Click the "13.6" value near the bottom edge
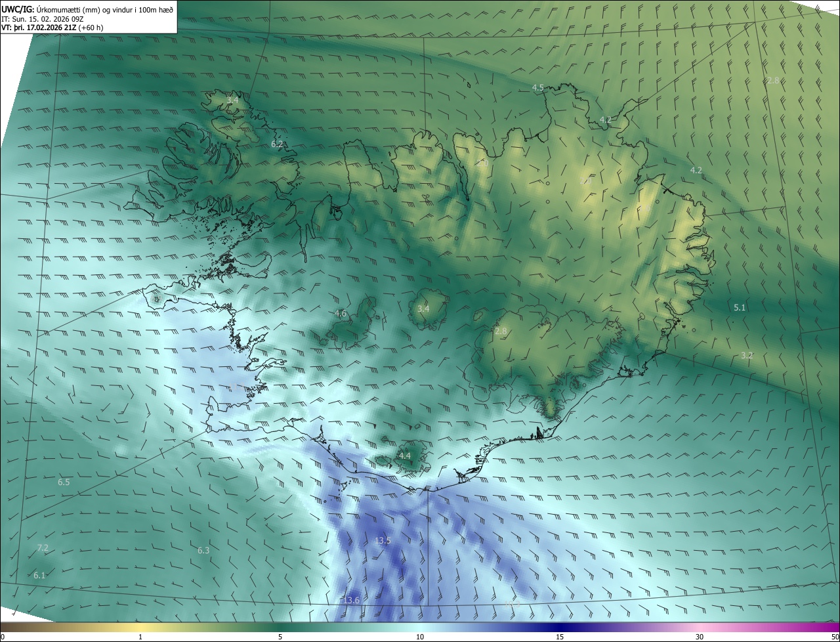Viewport: 840px width, 642px height. (351, 600)
